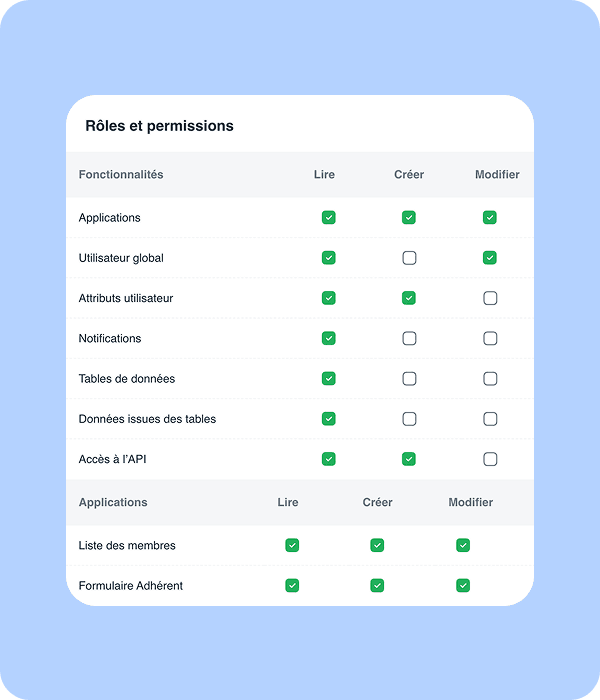Enable Modifier for Attributs utilisateur

pos(490,298)
